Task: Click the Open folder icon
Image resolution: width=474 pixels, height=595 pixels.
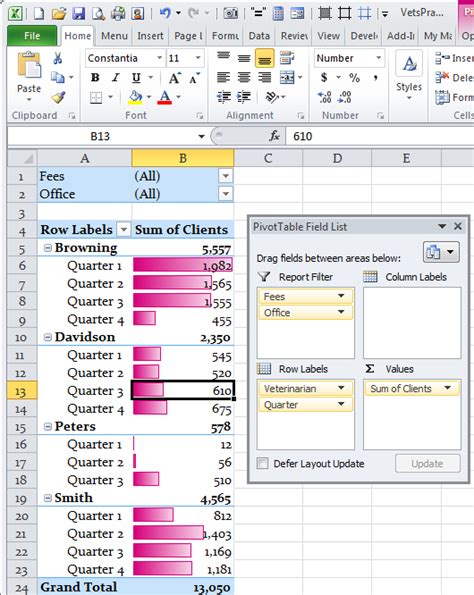Action: pos(58,14)
